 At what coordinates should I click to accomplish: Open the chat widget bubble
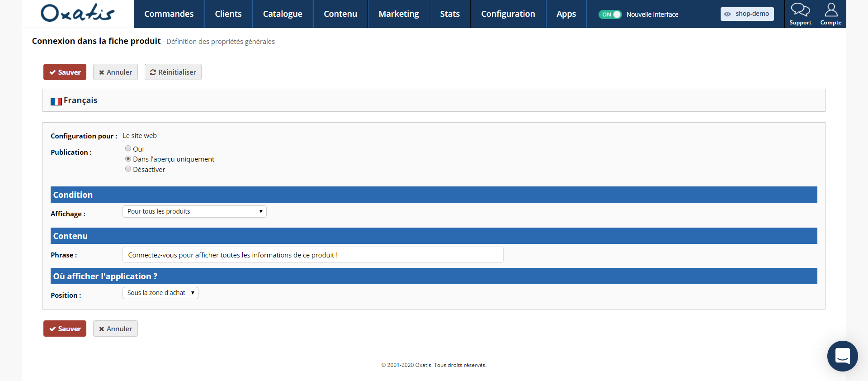842,356
